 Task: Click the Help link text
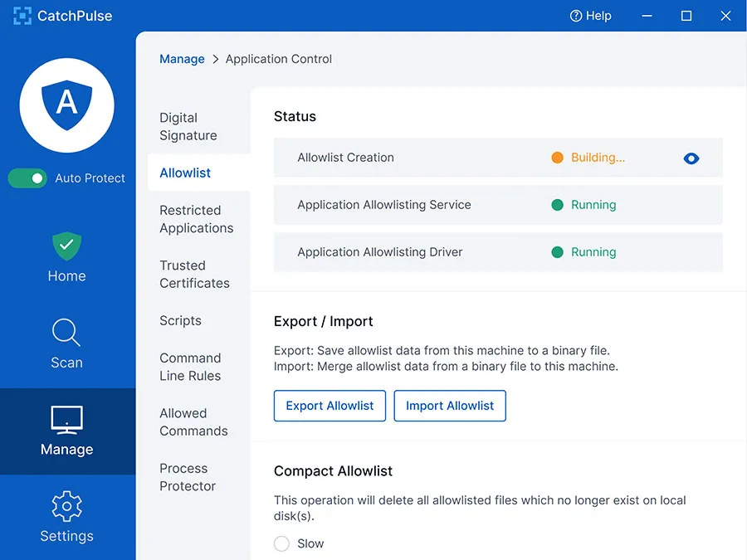(598, 16)
